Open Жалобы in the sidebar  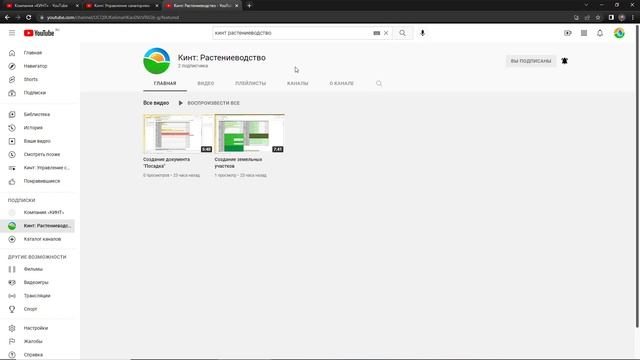coord(37,342)
